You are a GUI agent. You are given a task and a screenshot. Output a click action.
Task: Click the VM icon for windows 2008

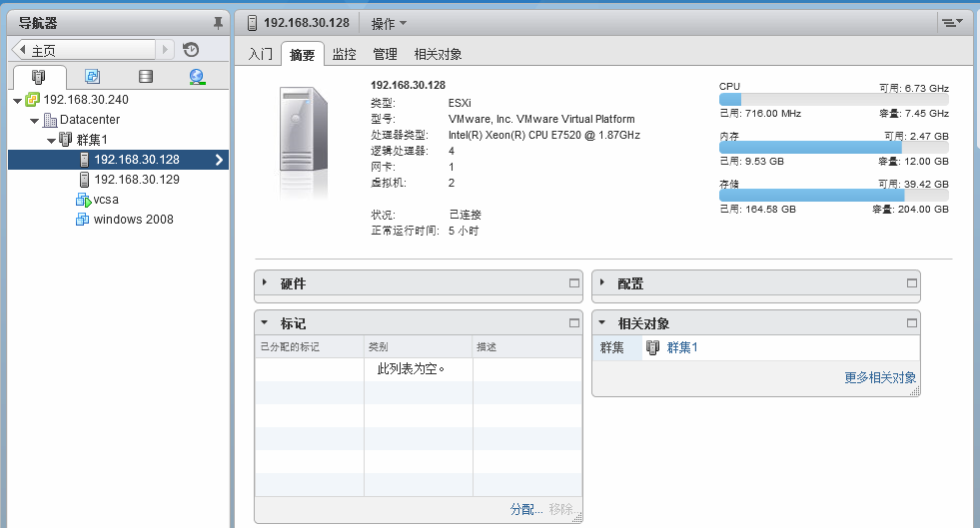(x=83, y=219)
